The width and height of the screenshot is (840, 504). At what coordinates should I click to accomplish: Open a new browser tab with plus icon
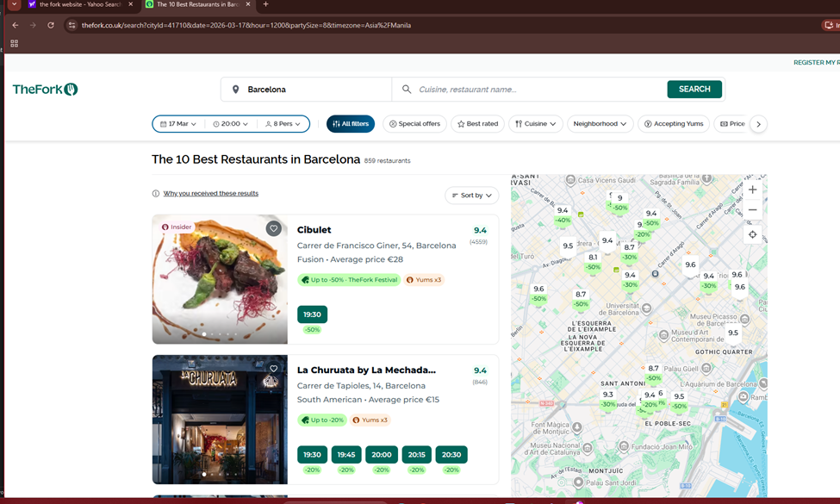tap(265, 4)
